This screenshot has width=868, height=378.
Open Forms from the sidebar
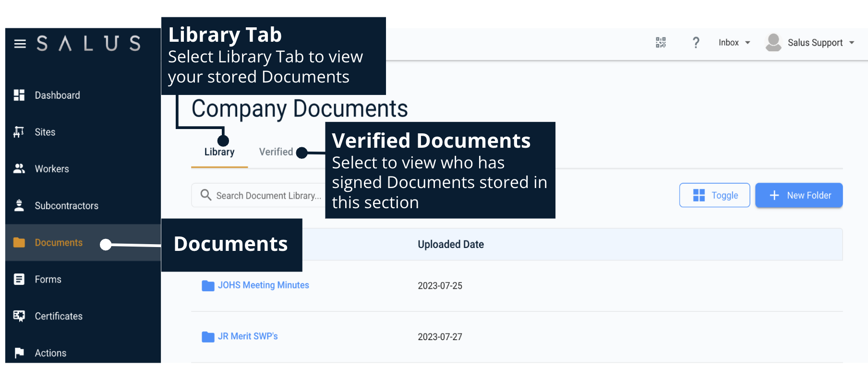pyautogui.click(x=48, y=279)
